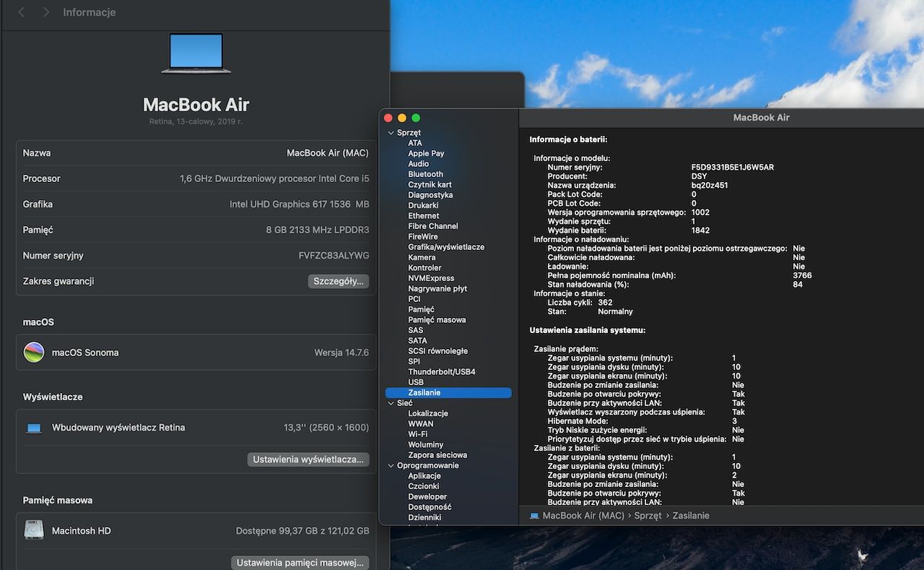This screenshot has width=924, height=570.
Task: Click the Informacje o baterii heading
Action: (x=568, y=140)
